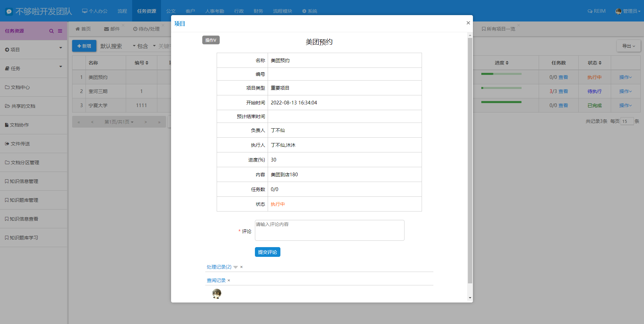Open 操作 dropdown for 宁夏大学 row
This screenshot has height=324, width=644.
(x=626, y=105)
